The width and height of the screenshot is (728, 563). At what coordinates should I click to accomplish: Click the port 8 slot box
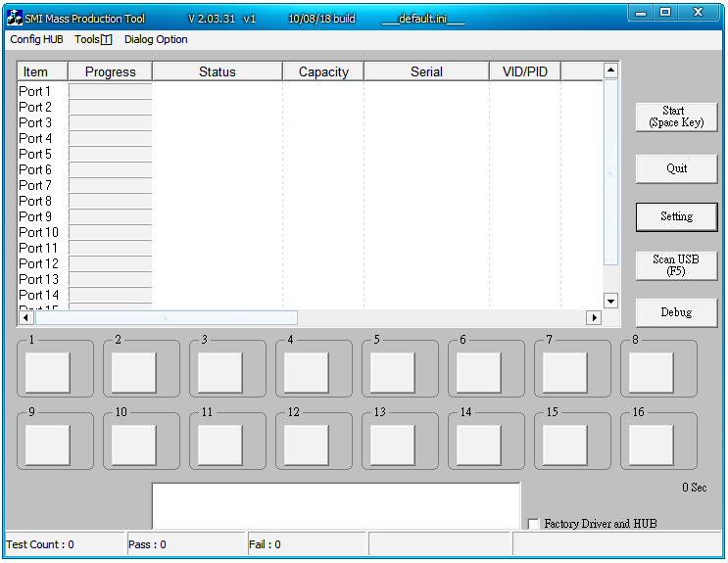[x=652, y=373]
